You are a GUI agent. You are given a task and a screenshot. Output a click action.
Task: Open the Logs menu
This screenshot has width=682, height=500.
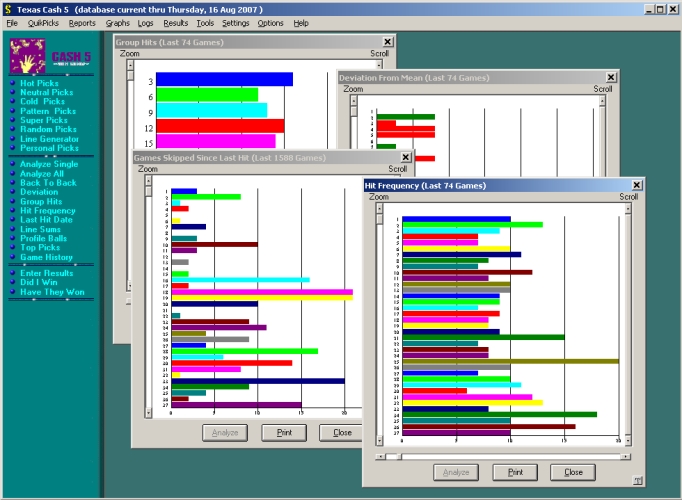click(145, 23)
